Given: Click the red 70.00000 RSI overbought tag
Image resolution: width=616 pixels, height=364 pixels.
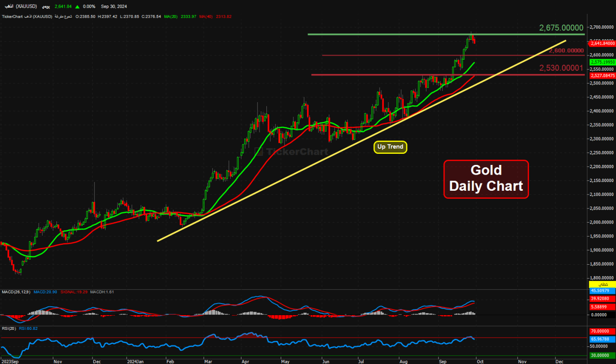Looking at the screenshot, I should point(602,331).
